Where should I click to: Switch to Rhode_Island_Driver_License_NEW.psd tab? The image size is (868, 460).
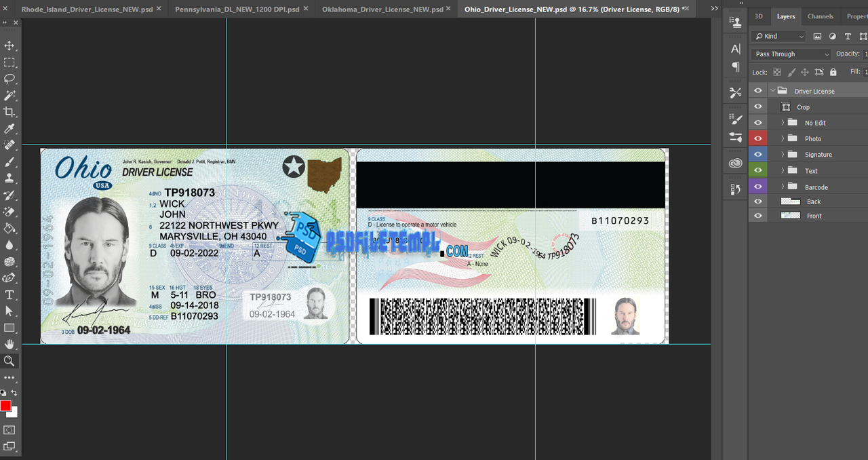87,9
